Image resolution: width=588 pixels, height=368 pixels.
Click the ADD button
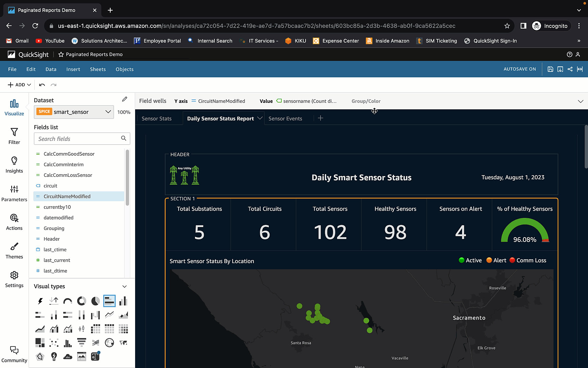coord(19,85)
